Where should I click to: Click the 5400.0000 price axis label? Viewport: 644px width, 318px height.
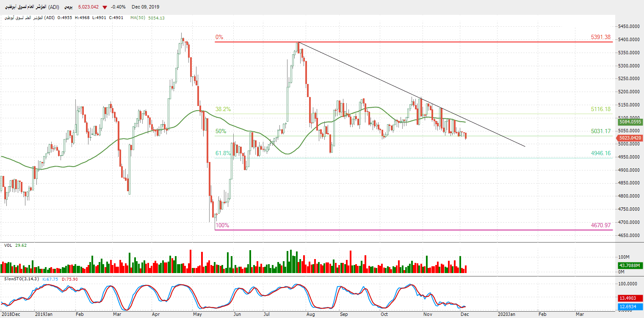(630, 39)
